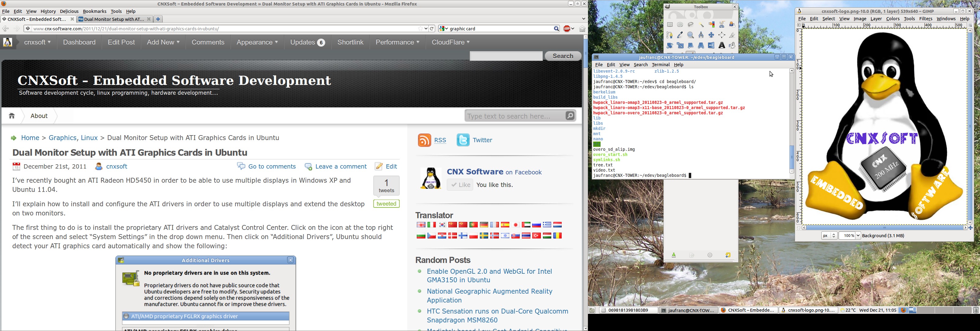Select the Crop knife tool
Screen dimensions: 980x331
[x=732, y=35]
